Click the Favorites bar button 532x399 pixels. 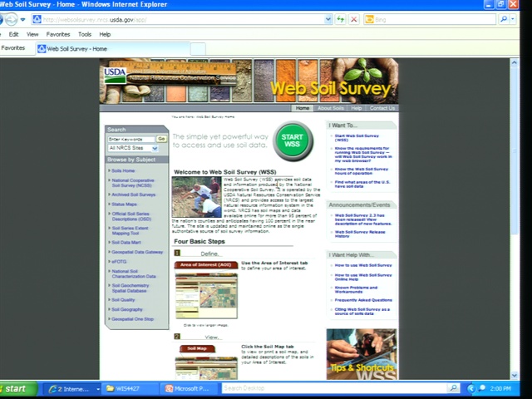[13, 48]
